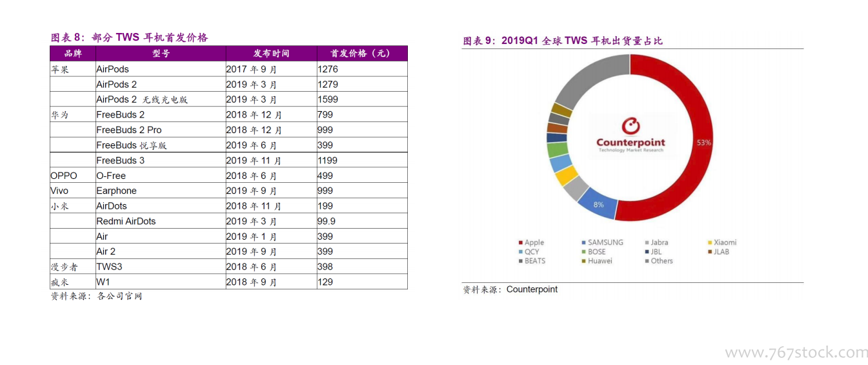Click the source note 资料来源：Counterpoint
The width and height of the screenshot is (868, 365).
pos(510,290)
